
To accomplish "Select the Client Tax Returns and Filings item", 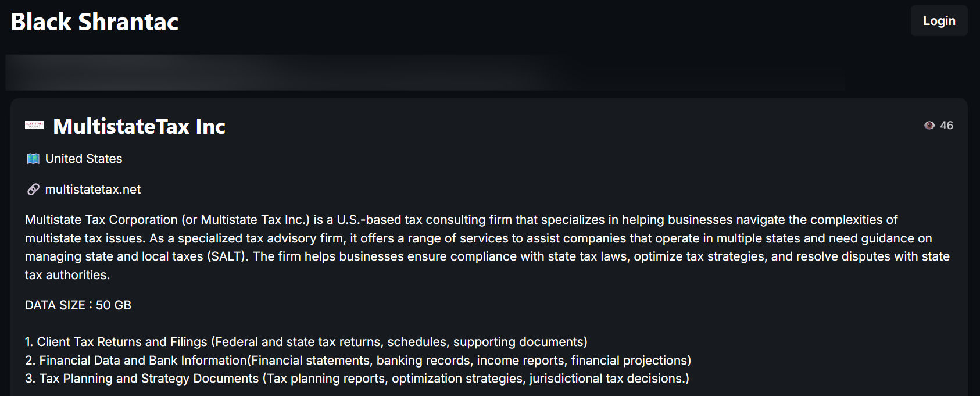I will [x=121, y=342].
